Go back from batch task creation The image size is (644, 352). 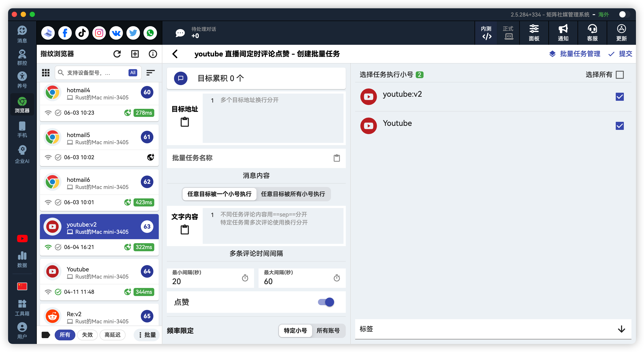(175, 54)
